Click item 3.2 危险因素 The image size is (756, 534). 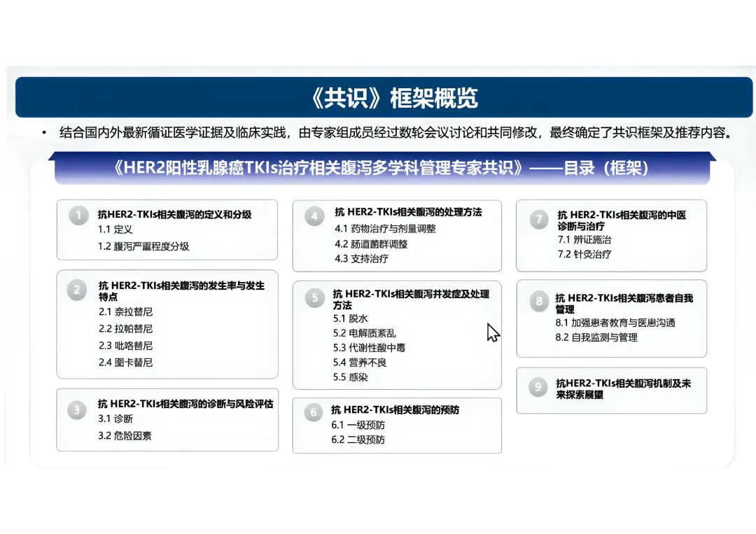pos(125,436)
